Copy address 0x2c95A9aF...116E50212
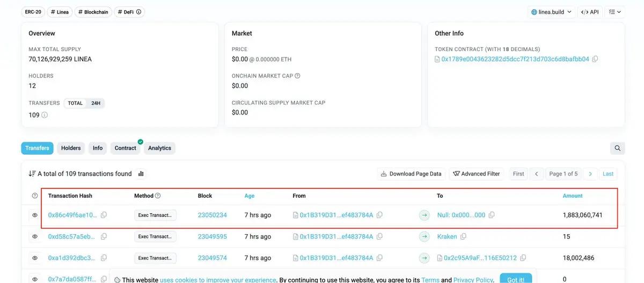This screenshot has width=644, height=283. pyautogui.click(x=523, y=258)
